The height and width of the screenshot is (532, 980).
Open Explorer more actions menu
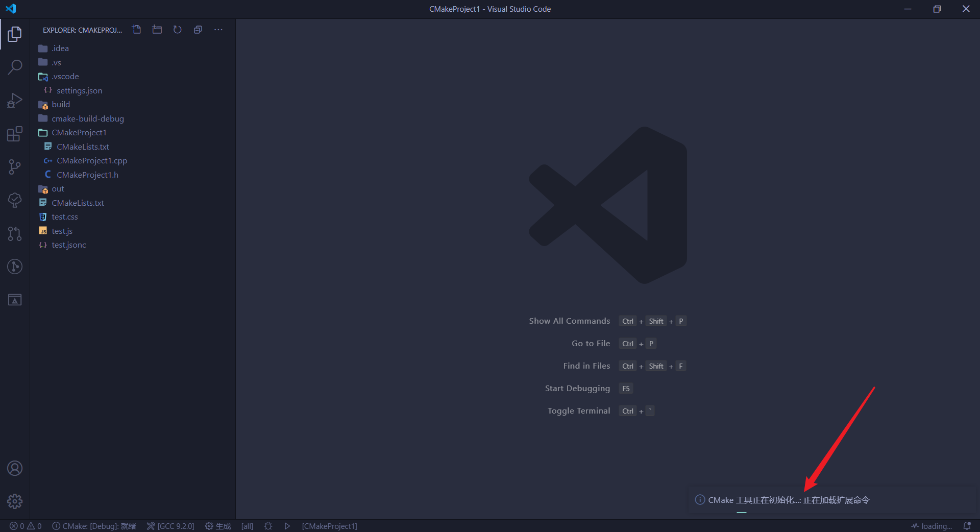(218, 30)
